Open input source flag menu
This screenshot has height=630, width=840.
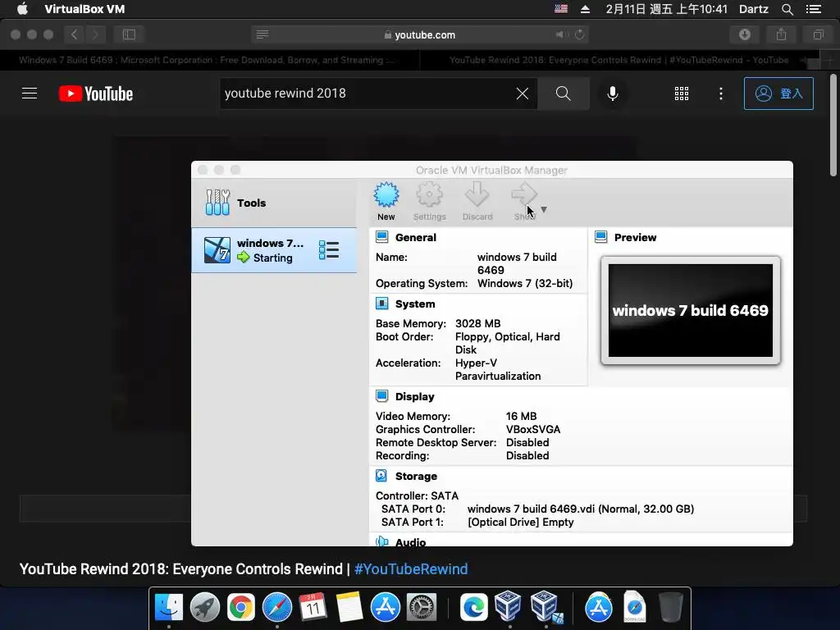pyautogui.click(x=561, y=9)
